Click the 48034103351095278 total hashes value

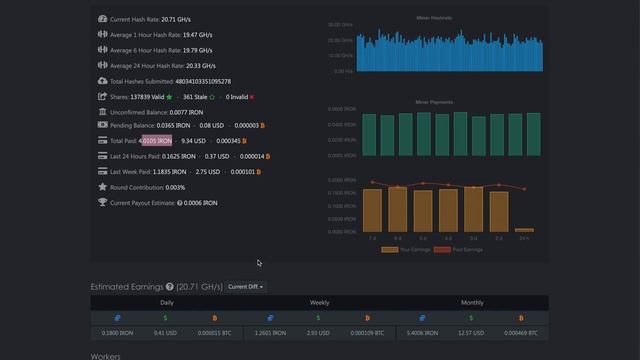point(203,81)
